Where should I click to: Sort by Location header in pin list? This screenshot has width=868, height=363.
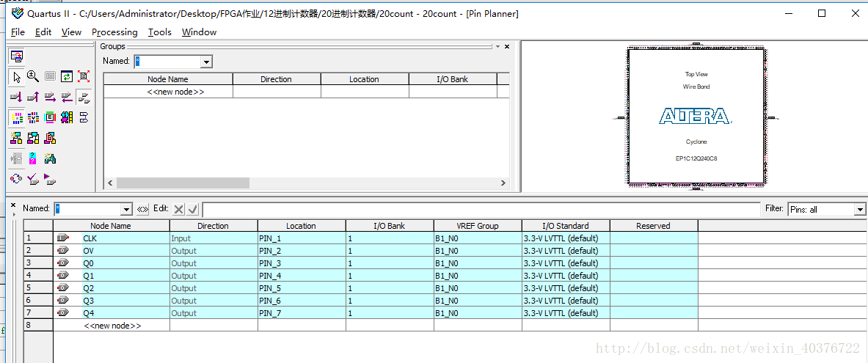302,226
